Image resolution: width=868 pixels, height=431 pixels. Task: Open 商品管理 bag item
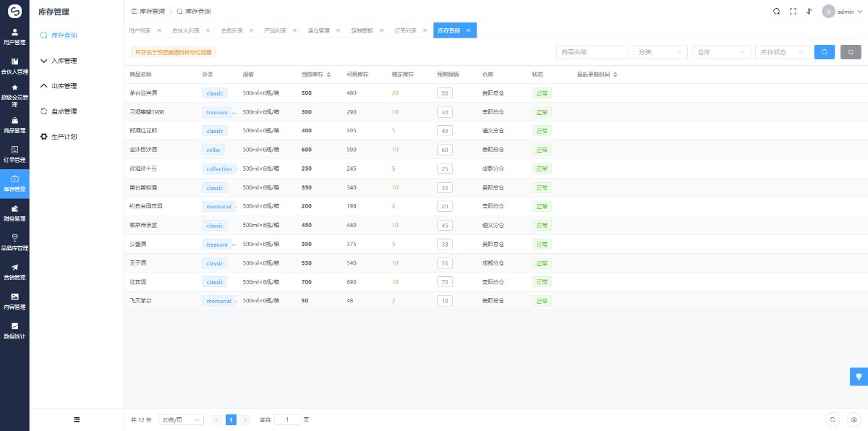point(14,126)
